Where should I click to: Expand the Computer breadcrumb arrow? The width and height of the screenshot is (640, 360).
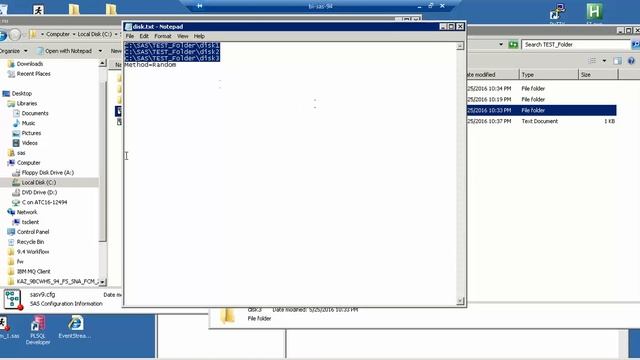[x=74, y=34]
